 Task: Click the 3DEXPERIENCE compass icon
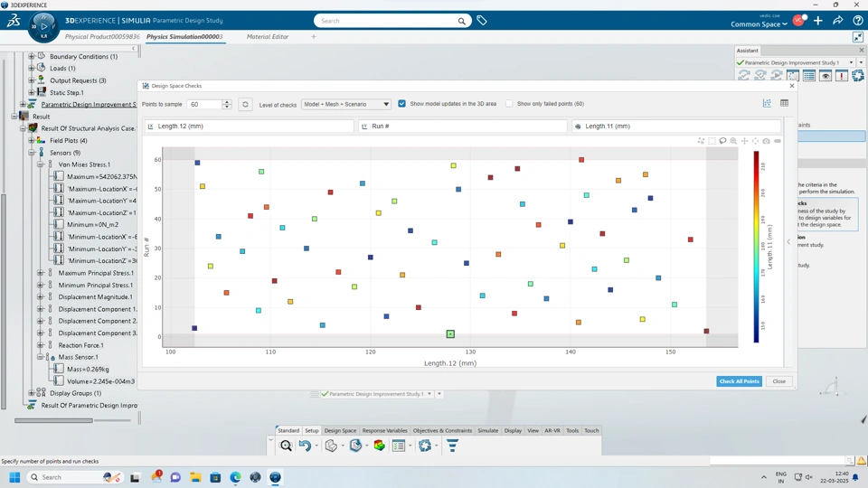tap(43, 26)
